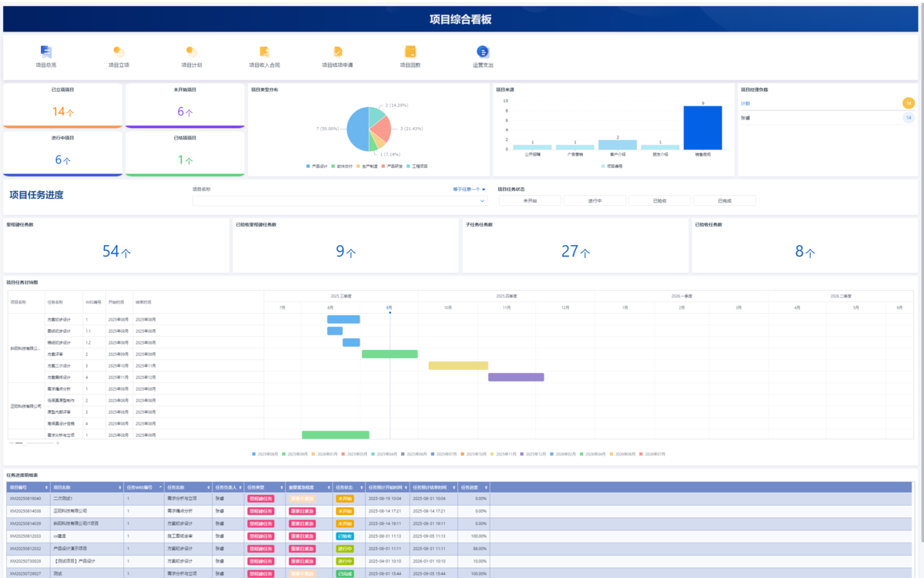Image resolution: width=924 pixels, height=578 pixels.
Task: Click the 张睿 row in 项目经理负载
Action: [x=828, y=118]
